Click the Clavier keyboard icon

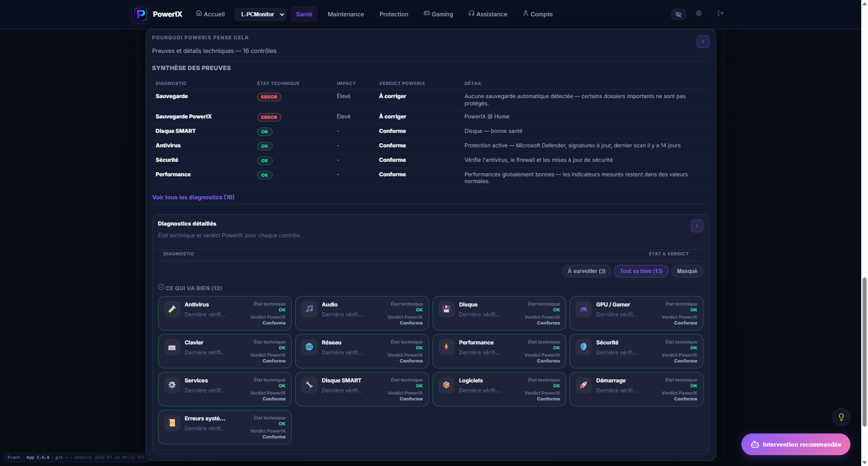[172, 347]
